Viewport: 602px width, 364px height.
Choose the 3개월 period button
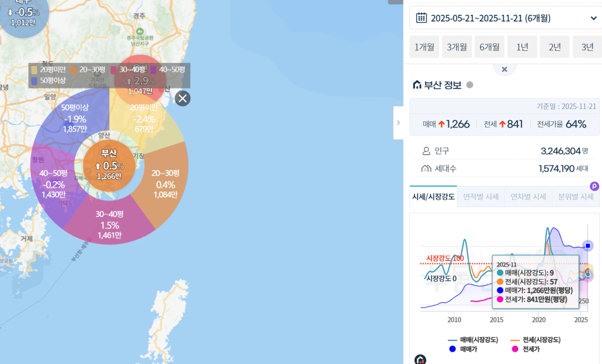coord(457,47)
